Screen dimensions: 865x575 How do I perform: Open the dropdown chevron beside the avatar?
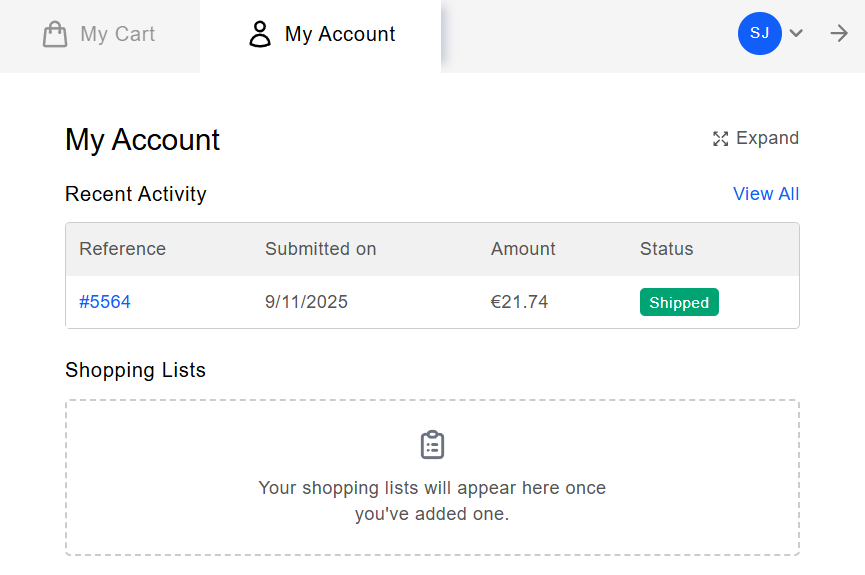[796, 33]
